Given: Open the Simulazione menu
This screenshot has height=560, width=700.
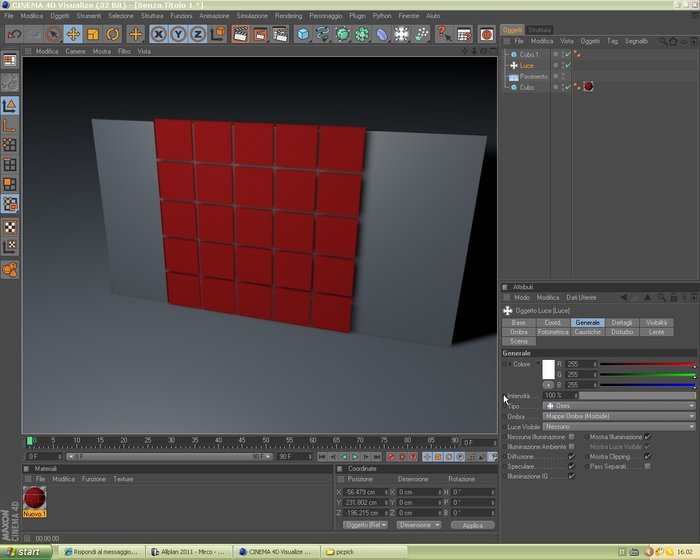Looking at the screenshot, I should pos(252,16).
